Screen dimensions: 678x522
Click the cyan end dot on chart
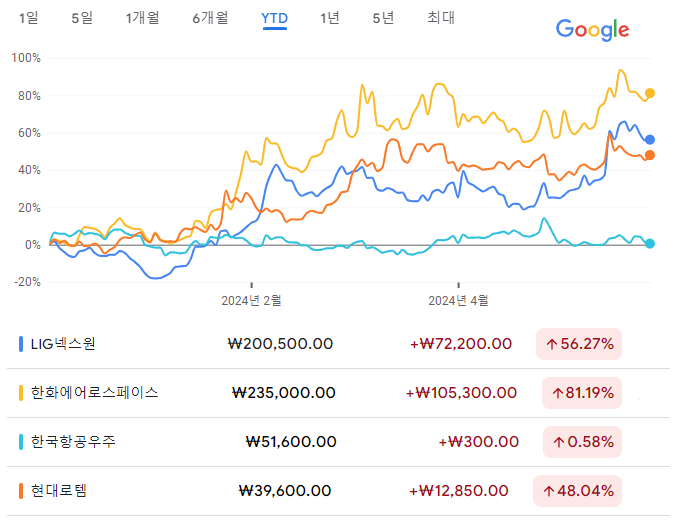click(x=649, y=244)
